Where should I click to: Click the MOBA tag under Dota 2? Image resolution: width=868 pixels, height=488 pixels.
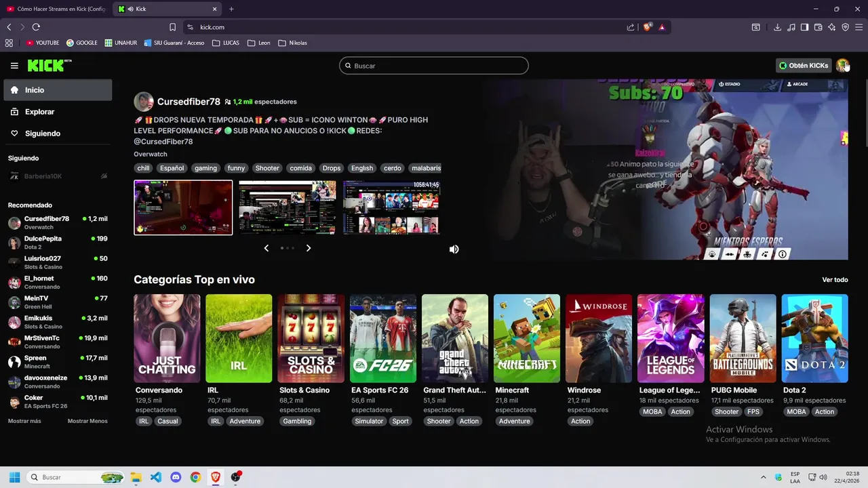(796, 411)
